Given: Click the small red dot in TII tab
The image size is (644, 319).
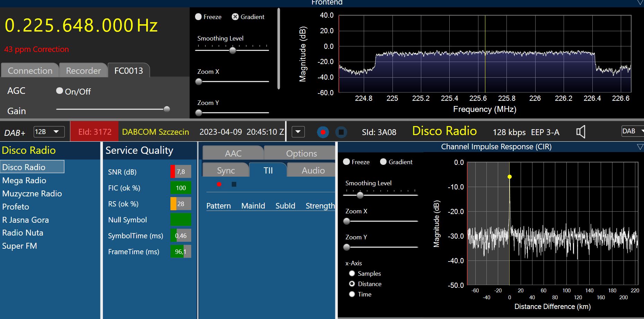Looking at the screenshot, I should pyautogui.click(x=219, y=184).
